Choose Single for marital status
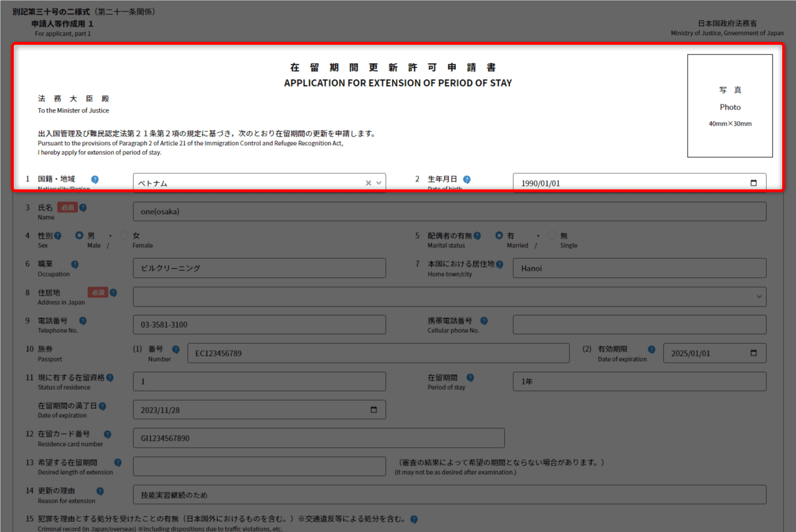The width and height of the screenshot is (796, 532). coord(552,235)
